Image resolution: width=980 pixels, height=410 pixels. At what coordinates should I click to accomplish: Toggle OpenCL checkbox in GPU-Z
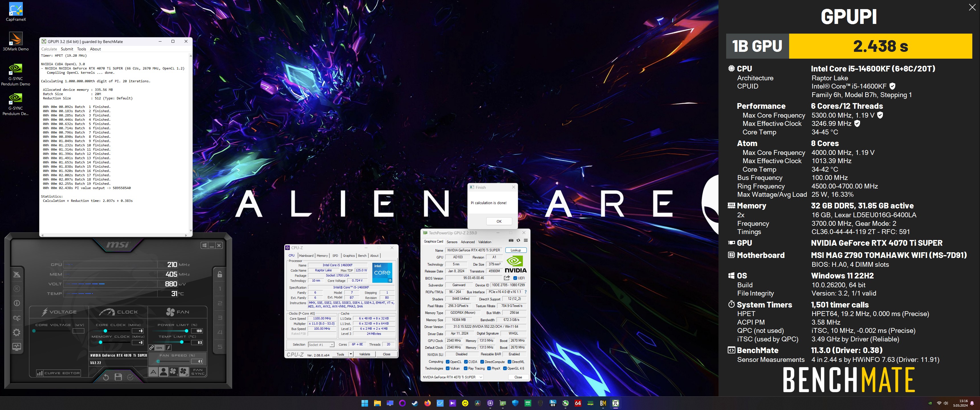coord(448,362)
